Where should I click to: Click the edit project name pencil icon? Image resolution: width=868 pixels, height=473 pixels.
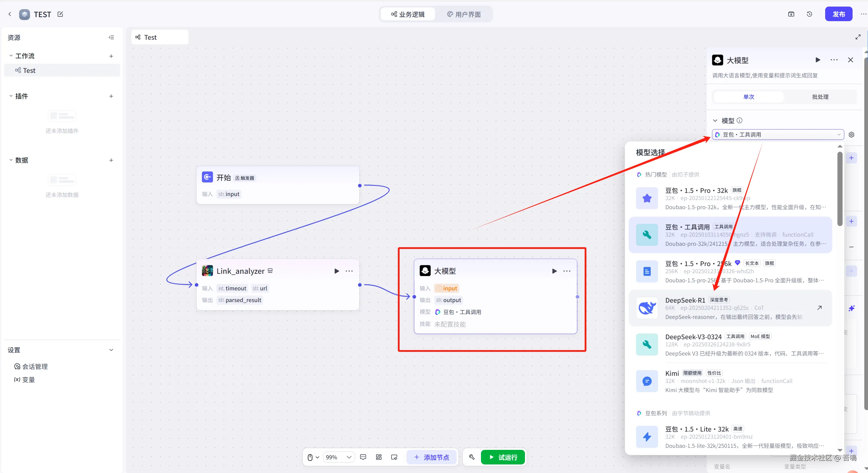pyautogui.click(x=60, y=14)
